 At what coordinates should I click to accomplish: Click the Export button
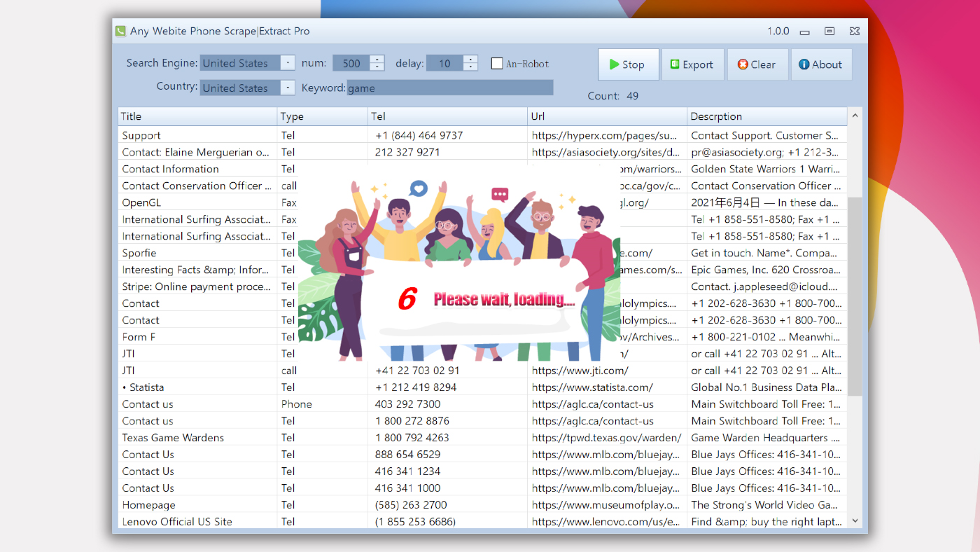coord(692,64)
